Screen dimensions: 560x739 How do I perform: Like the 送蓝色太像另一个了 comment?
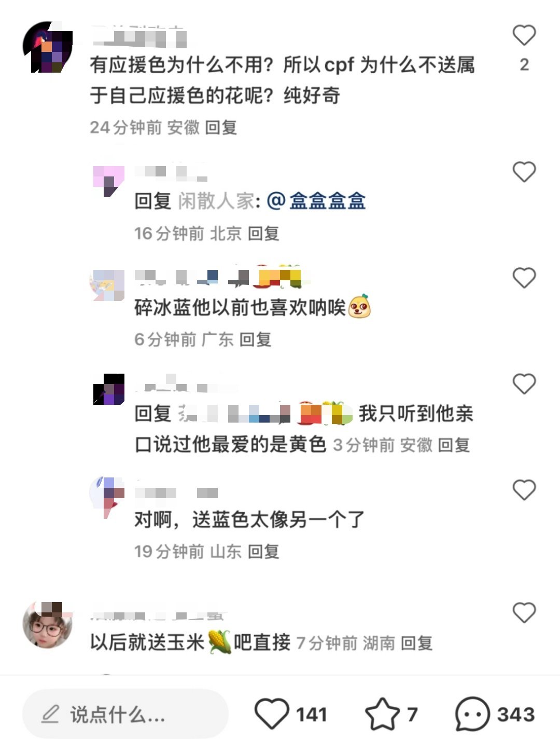pyautogui.click(x=524, y=490)
